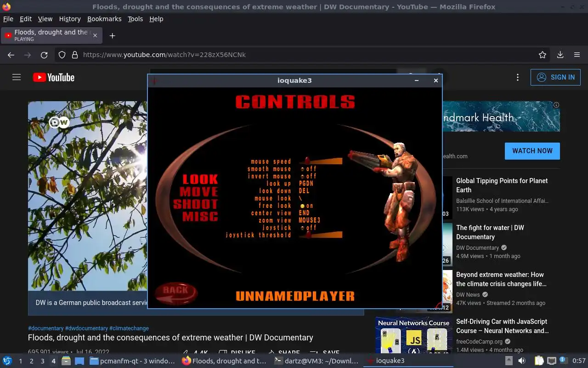
Task: Open Beyond extreme weather video link
Action: pyautogui.click(x=501, y=279)
